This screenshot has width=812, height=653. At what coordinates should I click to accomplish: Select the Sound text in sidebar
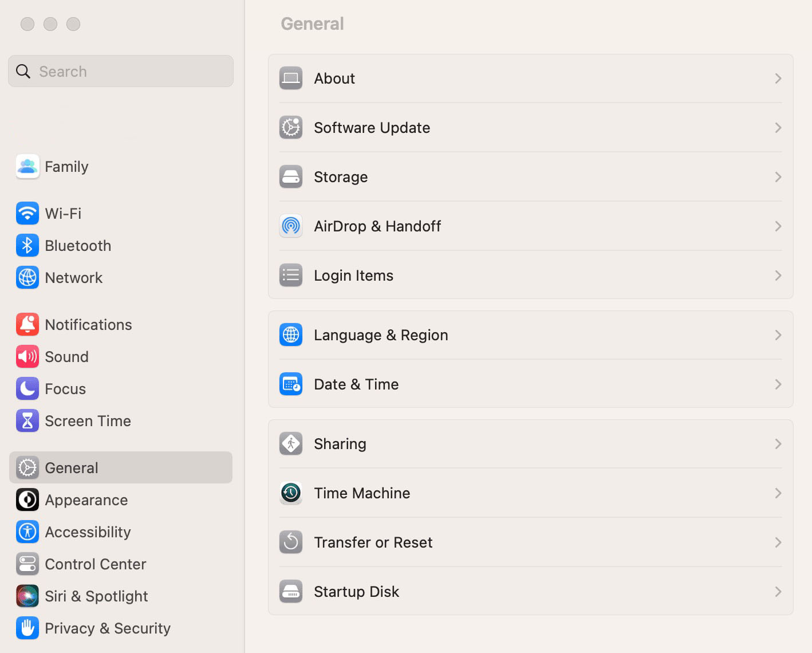(x=66, y=357)
